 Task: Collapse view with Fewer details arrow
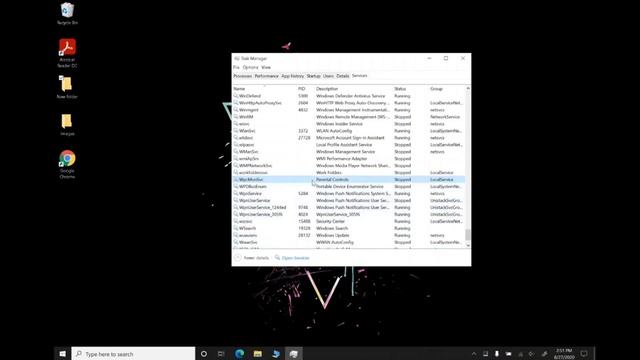click(x=238, y=258)
